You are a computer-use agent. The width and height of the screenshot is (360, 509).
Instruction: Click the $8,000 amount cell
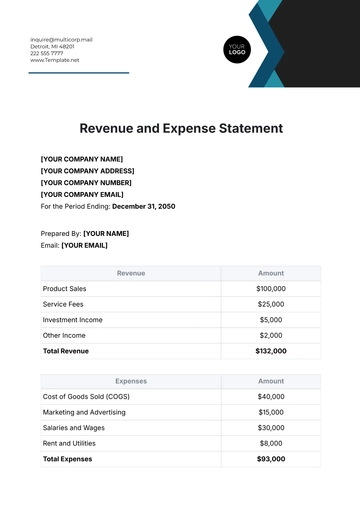(x=271, y=443)
